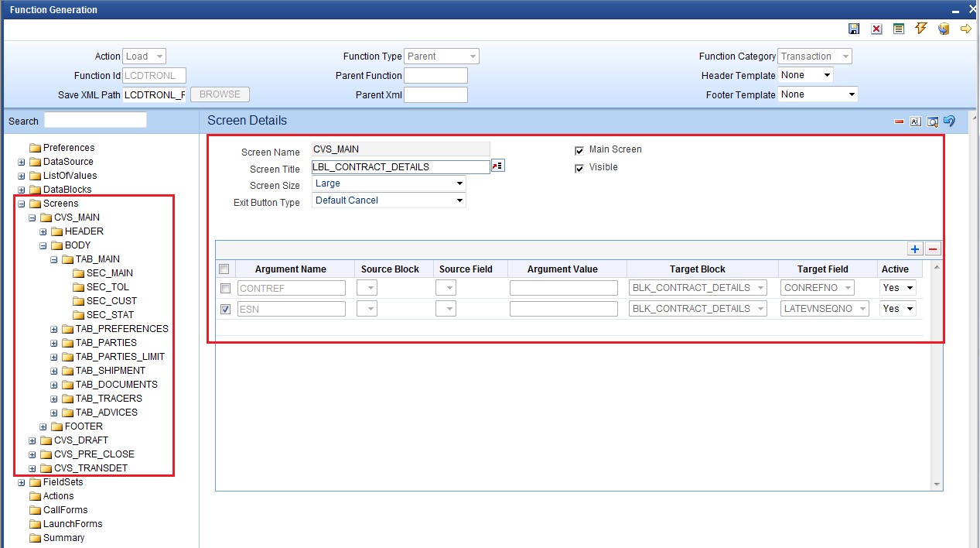Select TAB_PARTIES in the tree
The image size is (980, 548).
tap(106, 343)
